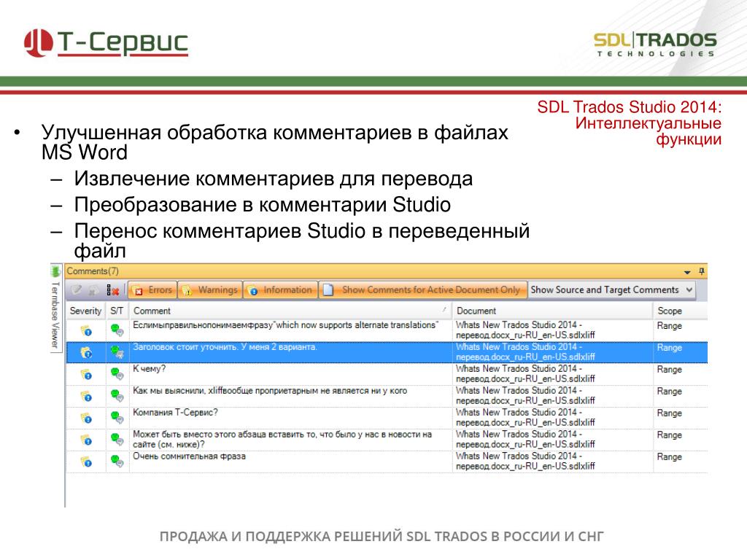Click Range scope of 'Компания Т-Сервис?' row
The height and width of the screenshot is (560, 747).
pyautogui.click(x=670, y=413)
